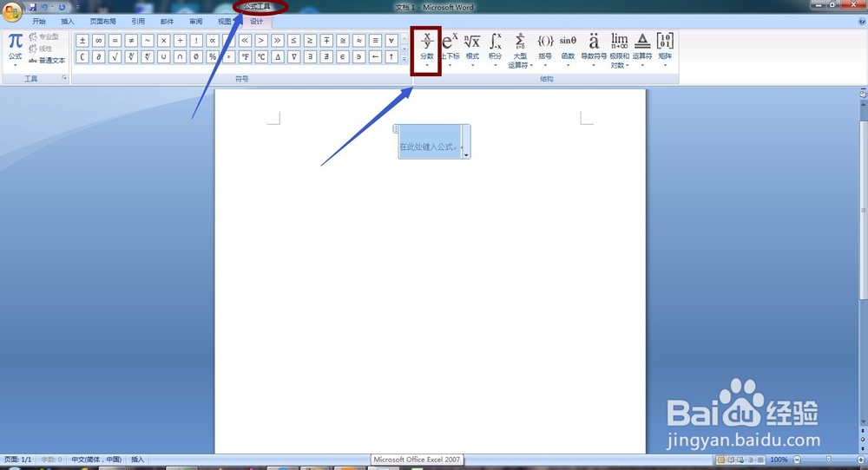Switch to the 审阅 ribbon tab

point(196,22)
